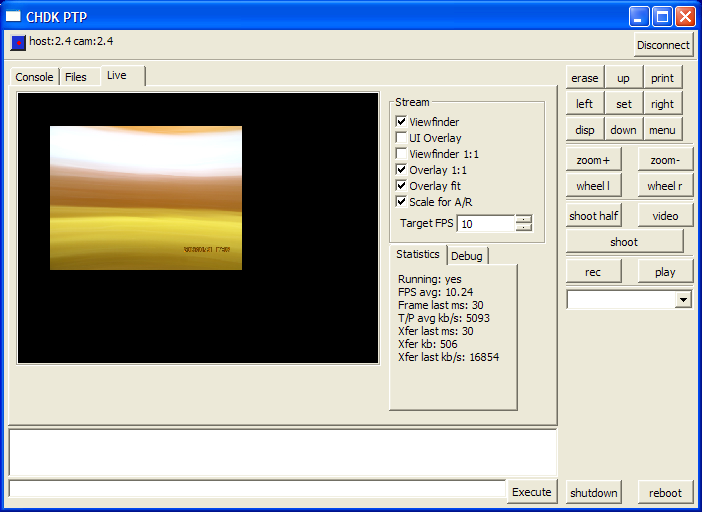Toggle the Viewfinder 1:1 checkbox

pos(401,154)
